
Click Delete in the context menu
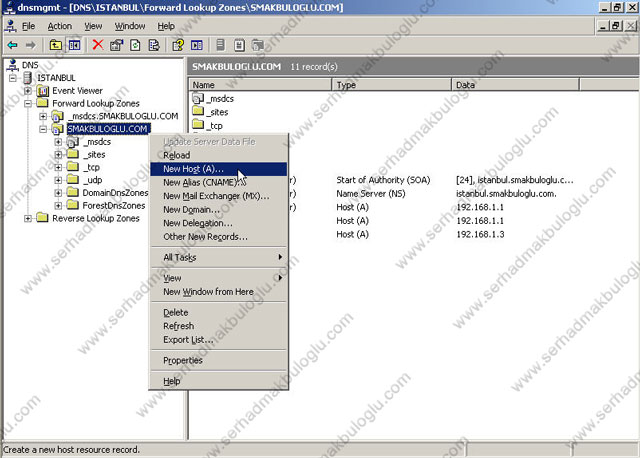click(218, 312)
